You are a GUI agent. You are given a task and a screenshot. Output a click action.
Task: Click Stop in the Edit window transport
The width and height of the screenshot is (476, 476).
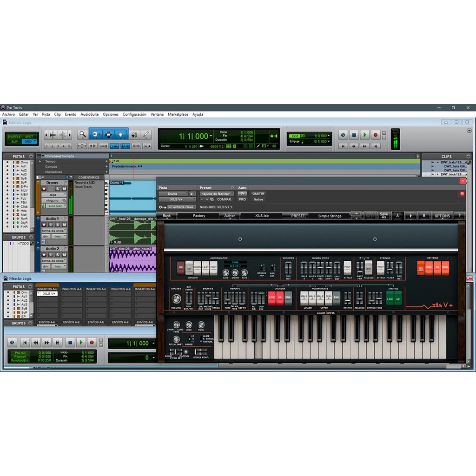354,135
